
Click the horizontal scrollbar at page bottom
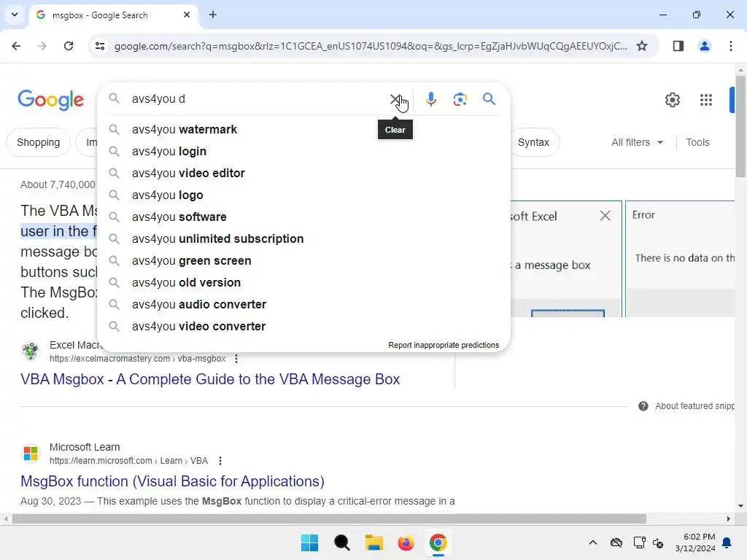tap(329, 518)
